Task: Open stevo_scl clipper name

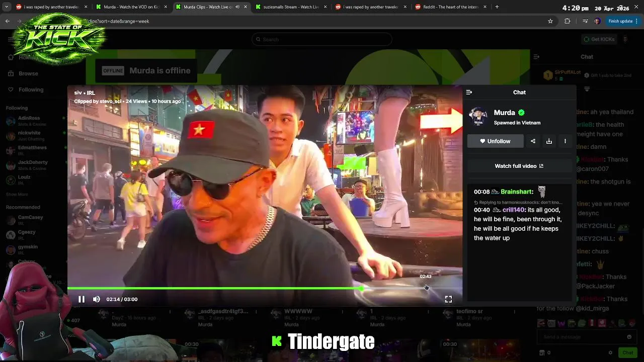Action: (x=110, y=101)
